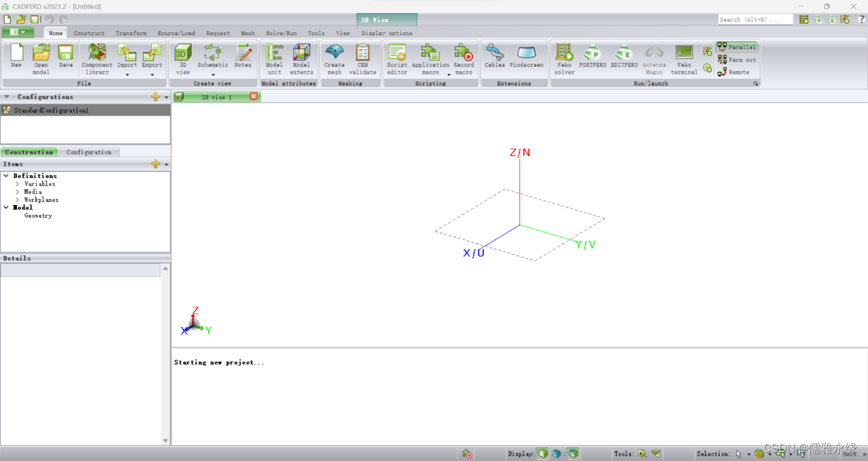The image size is (868, 461).
Task: Click the Open model ribbon icon
Action: pos(41,60)
